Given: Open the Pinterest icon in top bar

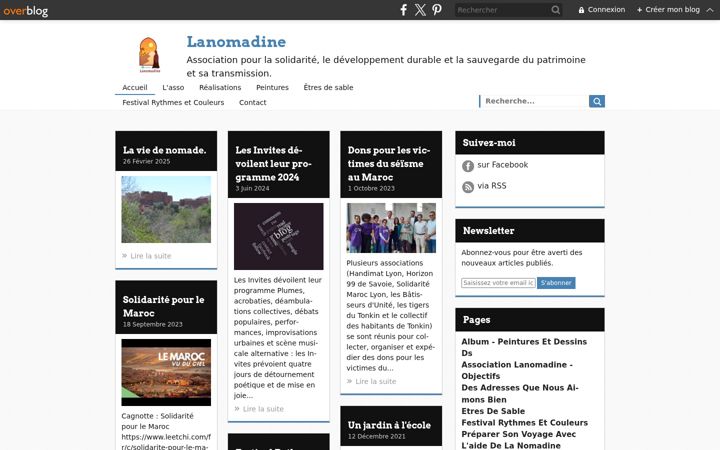Looking at the screenshot, I should point(437,10).
